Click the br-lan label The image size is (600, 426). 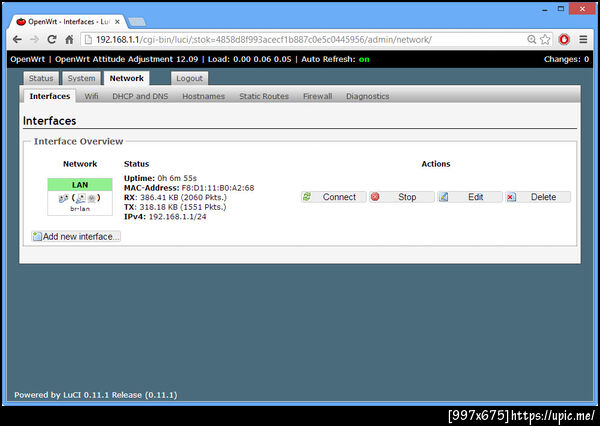click(x=80, y=209)
